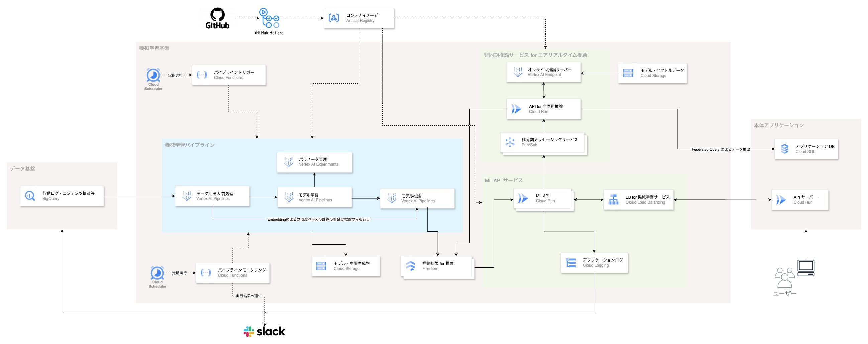This screenshot has height=344, width=868.
Task: Click Cloud Storage icon in モデル・ベクトルデータ box
Action: tap(628, 73)
